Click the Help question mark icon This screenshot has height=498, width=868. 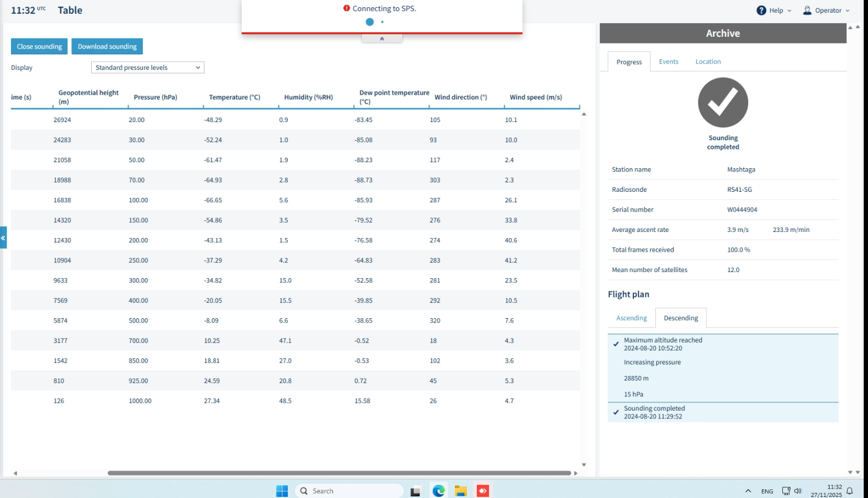click(761, 10)
